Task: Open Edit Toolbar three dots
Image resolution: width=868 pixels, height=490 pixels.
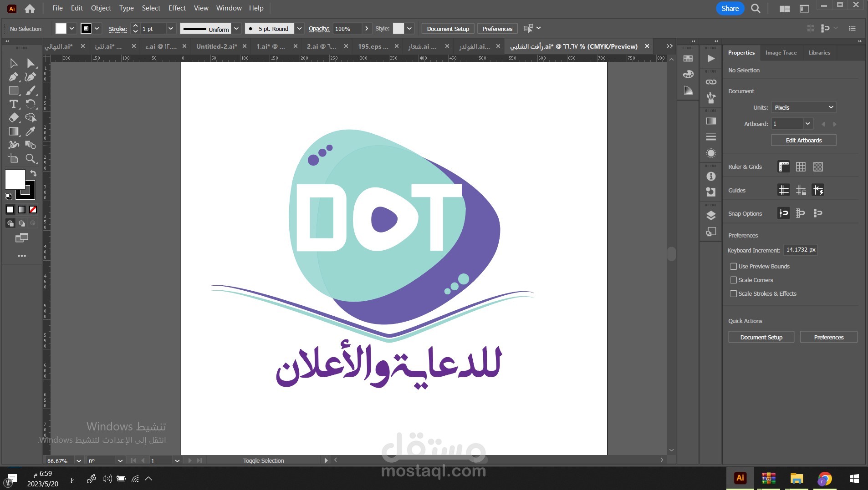Action: [22, 256]
